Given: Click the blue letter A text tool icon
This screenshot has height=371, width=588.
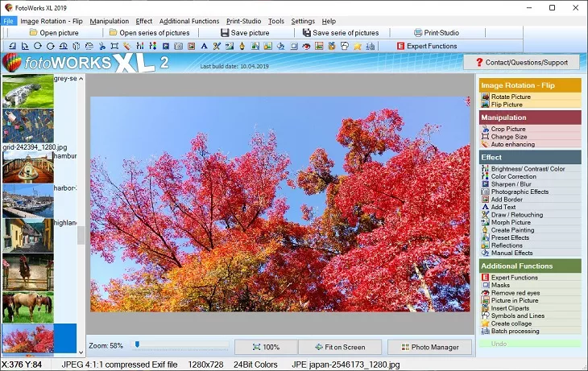Looking at the screenshot, I should pos(204,46).
